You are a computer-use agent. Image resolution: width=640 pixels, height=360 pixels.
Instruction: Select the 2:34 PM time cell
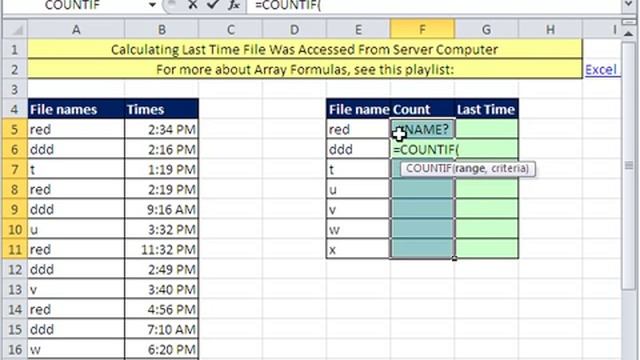(x=162, y=129)
